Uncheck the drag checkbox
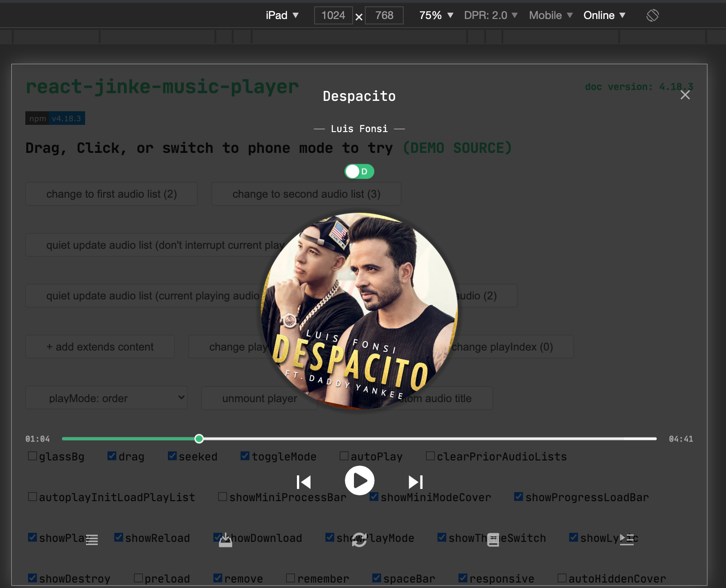Screen dimensions: 726x588 [x=112, y=456]
